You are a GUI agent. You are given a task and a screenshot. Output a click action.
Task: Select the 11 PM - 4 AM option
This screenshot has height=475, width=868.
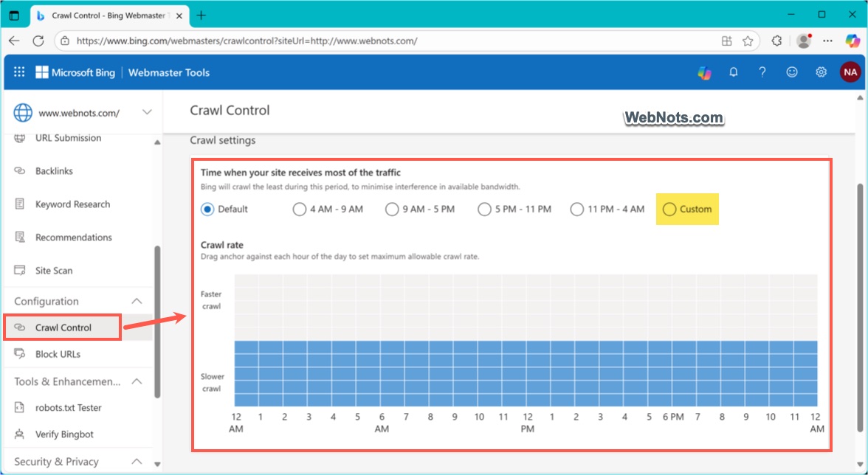coord(577,209)
